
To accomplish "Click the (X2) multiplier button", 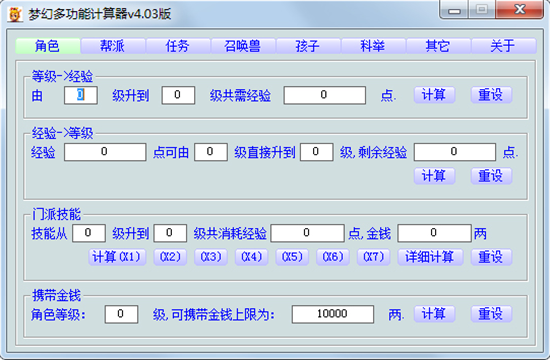I will point(170,257).
